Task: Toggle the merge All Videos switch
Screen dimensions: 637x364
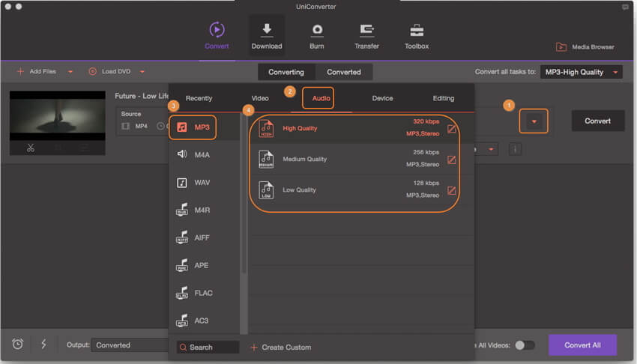Action: (x=525, y=345)
